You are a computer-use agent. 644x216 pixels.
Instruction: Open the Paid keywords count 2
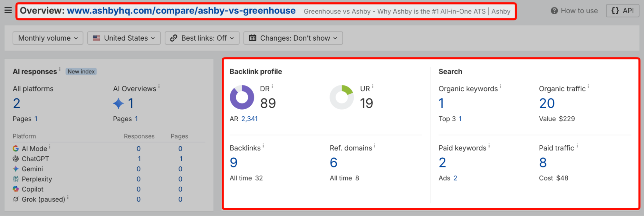(442, 162)
